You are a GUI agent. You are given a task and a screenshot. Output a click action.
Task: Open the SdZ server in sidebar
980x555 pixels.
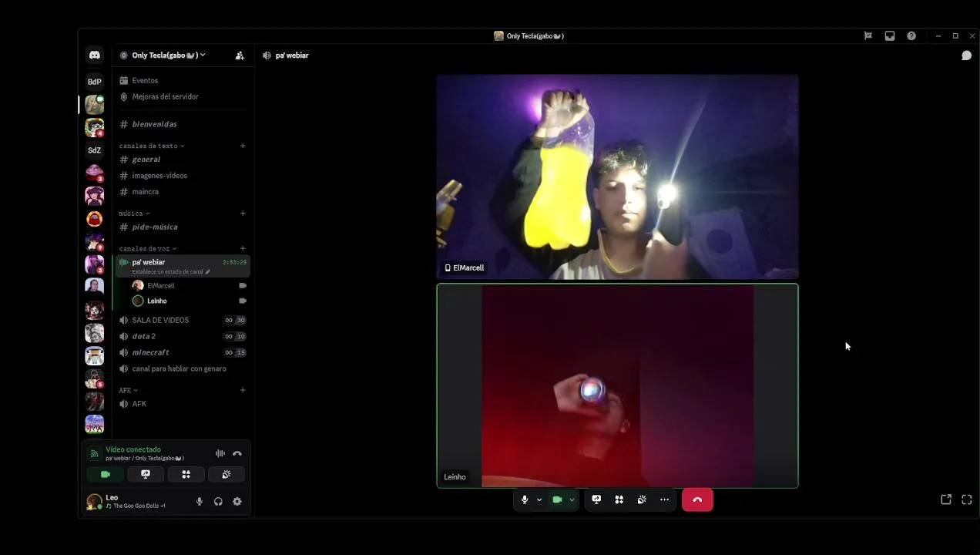click(x=94, y=150)
